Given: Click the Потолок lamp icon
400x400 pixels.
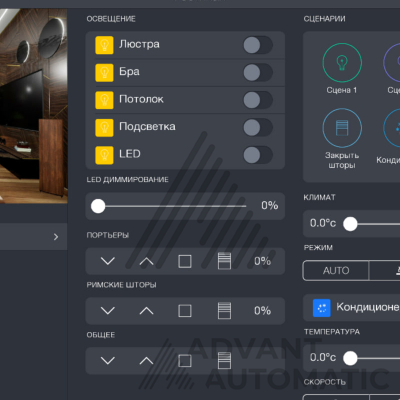Looking at the screenshot, I should click(104, 100).
